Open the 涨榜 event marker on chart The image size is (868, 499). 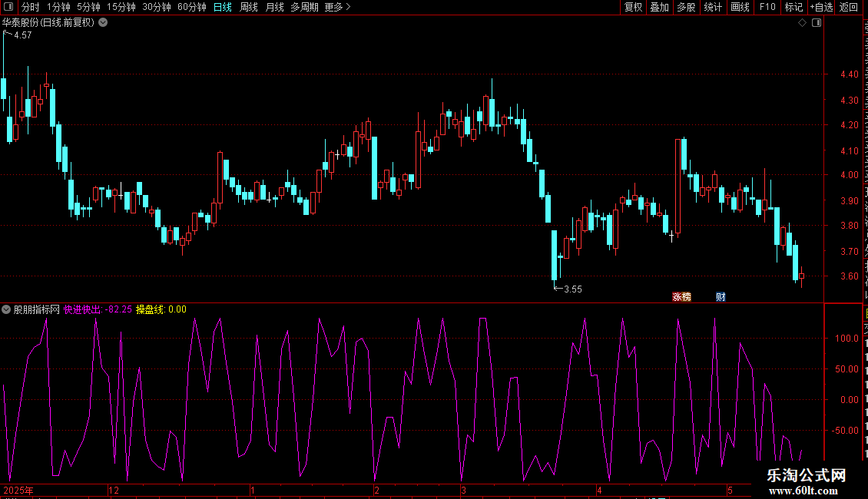tap(681, 297)
